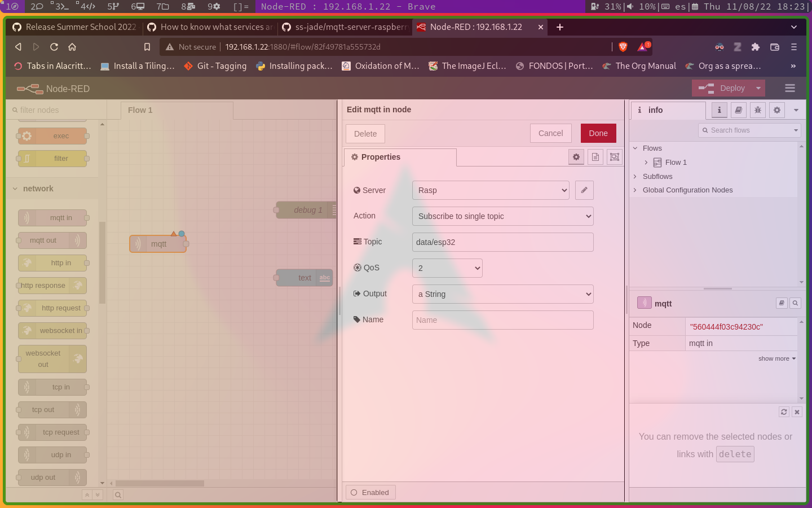Open Node-RED main hamburger menu
The width and height of the screenshot is (812, 508).
point(790,88)
